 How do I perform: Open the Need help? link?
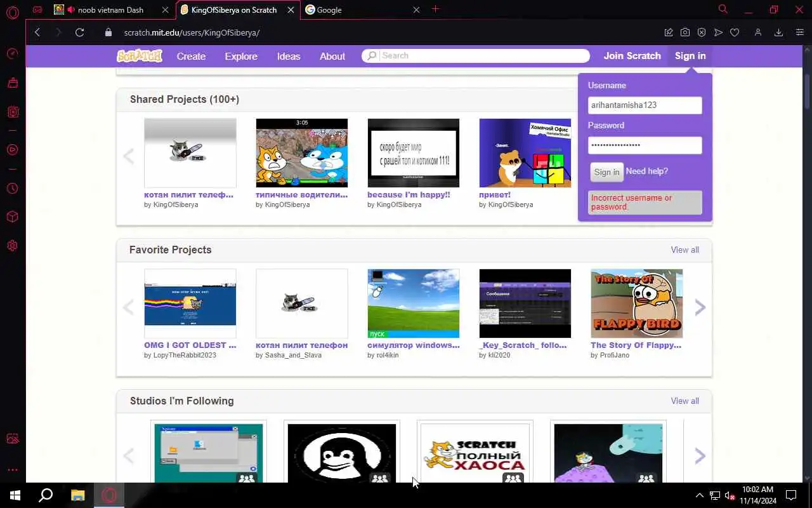point(646,171)
